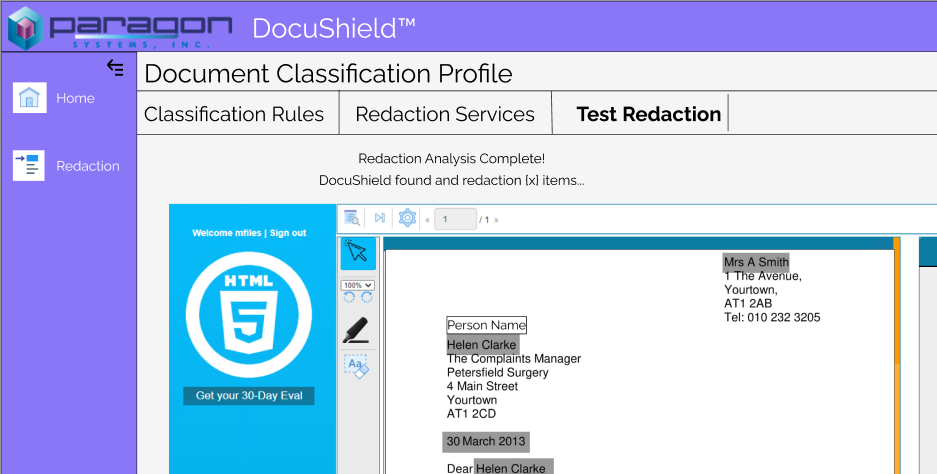Click the Sign out link
Viewport: 937px width, 474px height.
tap(288, 233)
